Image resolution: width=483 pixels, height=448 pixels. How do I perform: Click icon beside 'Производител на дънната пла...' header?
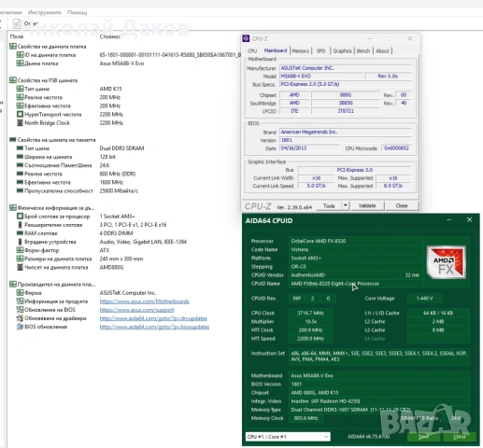13,284
